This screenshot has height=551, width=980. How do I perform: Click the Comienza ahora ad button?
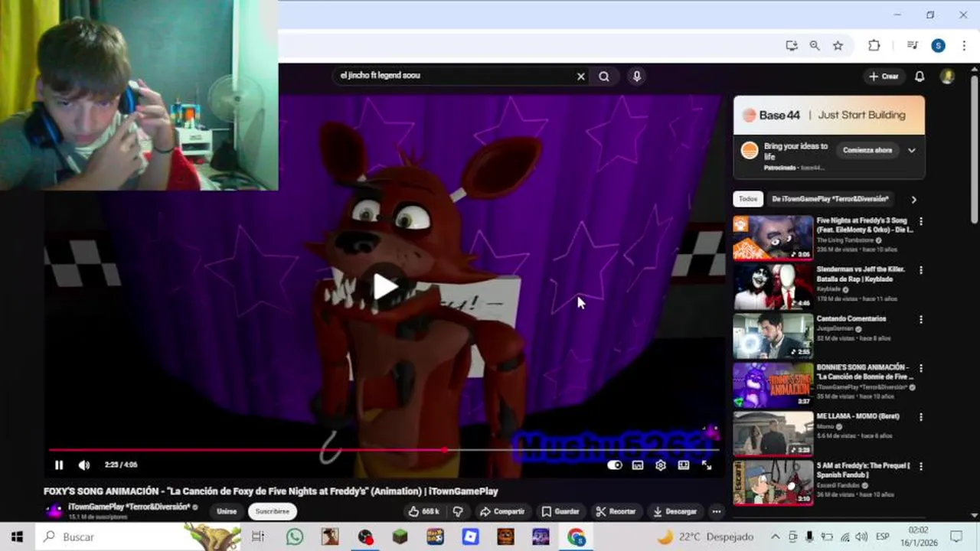(x=867, y=151)
